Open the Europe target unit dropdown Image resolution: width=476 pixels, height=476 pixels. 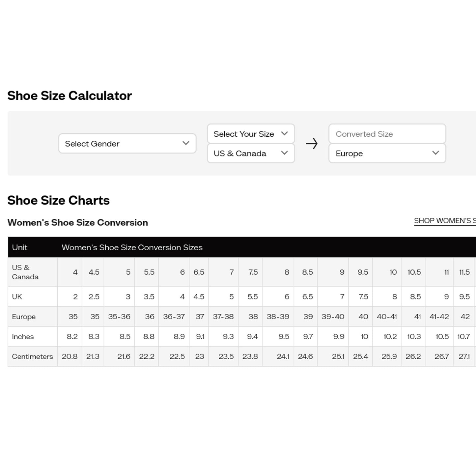pyautogui.click(x=387, y=154)
